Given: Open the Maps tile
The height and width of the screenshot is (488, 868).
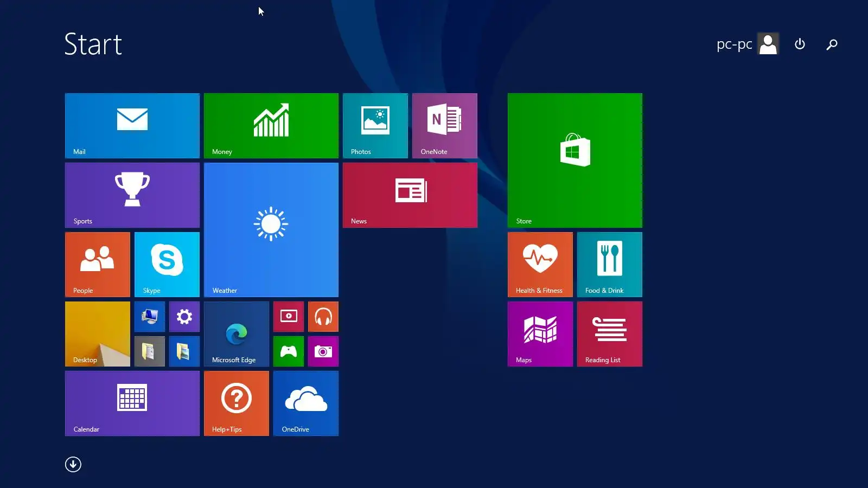Looking at the screenshot, I should click(x=540, y=334).
